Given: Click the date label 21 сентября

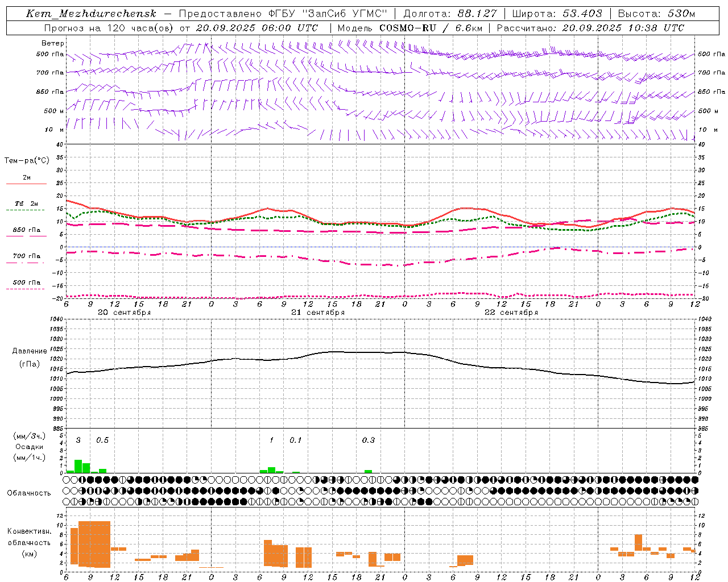Looking at the screenshot, I should 318,313.
